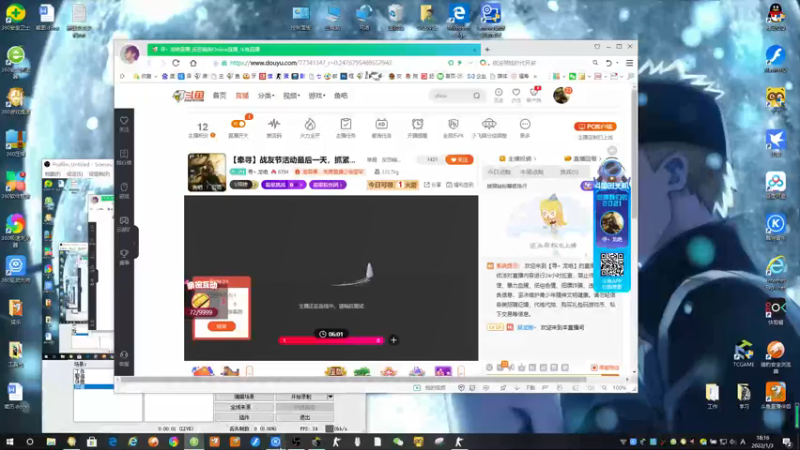The width and height of the screenshot is (800, 450).
Task: Open the 主播投稿 link
Action: pos(518,159)
